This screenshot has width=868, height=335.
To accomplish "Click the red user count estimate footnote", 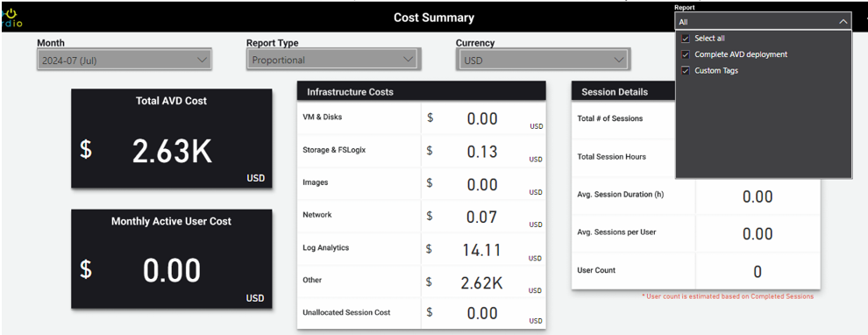I will pyautogui.click(x=728, y=296).
